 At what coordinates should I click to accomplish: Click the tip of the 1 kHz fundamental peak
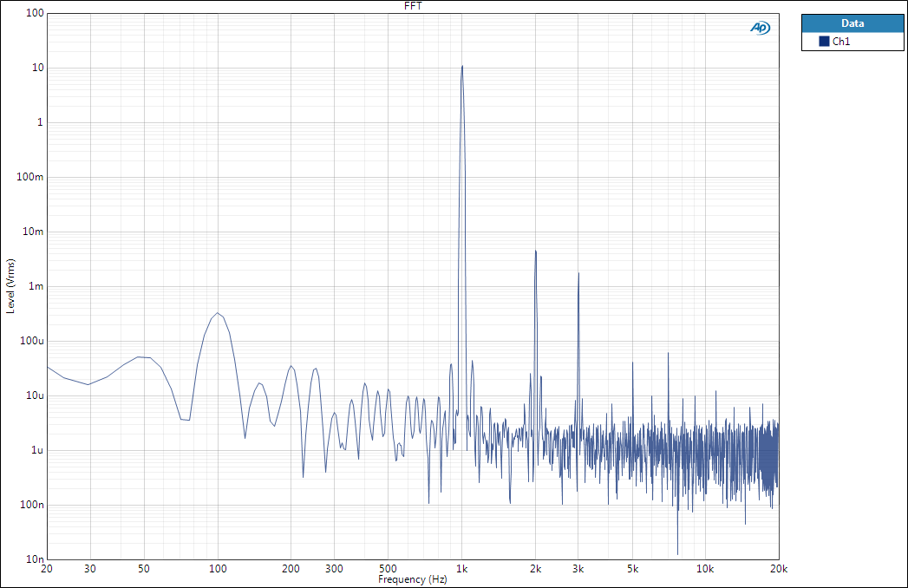click(x=462, y=66)
